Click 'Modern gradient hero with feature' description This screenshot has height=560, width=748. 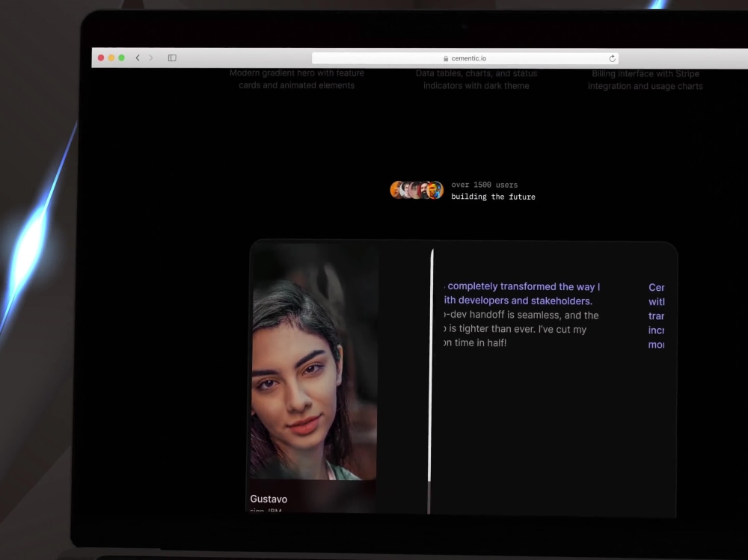click(297, 73)
